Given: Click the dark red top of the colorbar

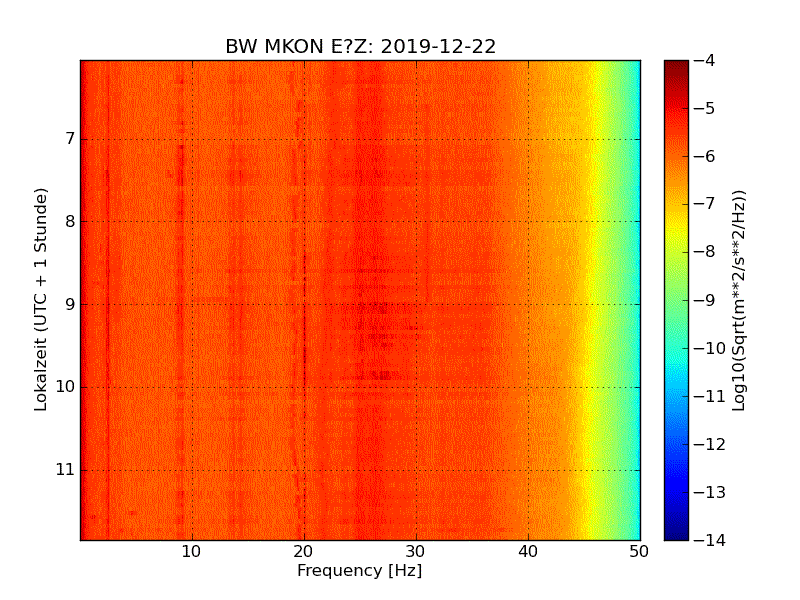Looking at the screenshot, I should tap(677, 66).
